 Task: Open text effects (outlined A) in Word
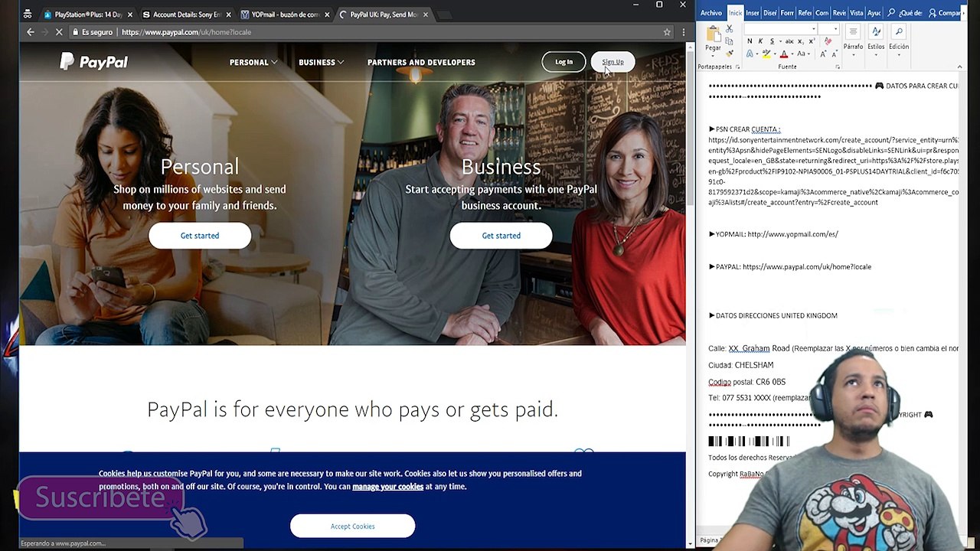click(x=750, y=54)
